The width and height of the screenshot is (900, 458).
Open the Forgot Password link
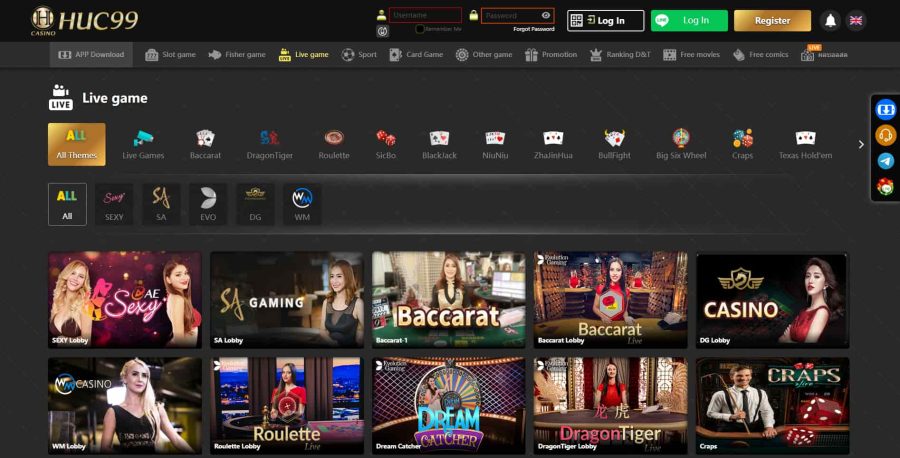[534, 29]
